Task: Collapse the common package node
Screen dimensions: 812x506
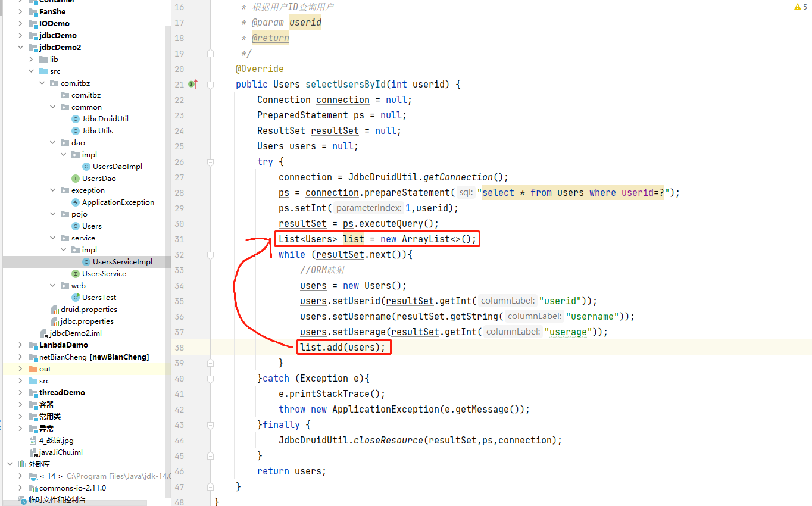Action: [52, 107]
